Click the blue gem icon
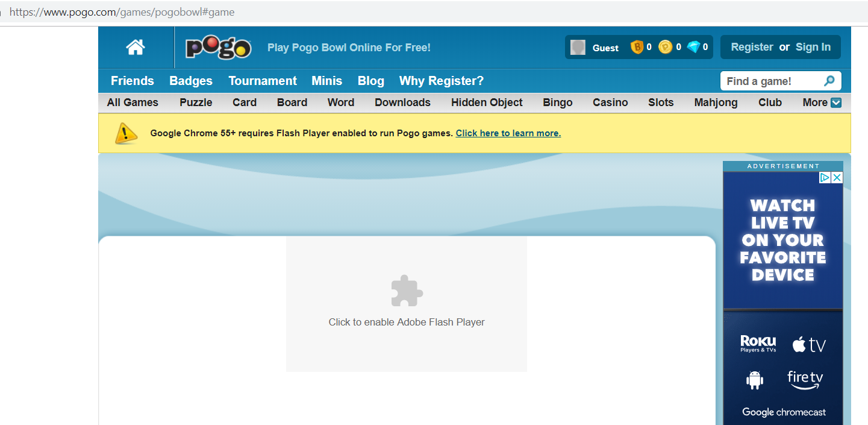The height and width of the screenshot is (425, 868). click(x=693, y=47)
